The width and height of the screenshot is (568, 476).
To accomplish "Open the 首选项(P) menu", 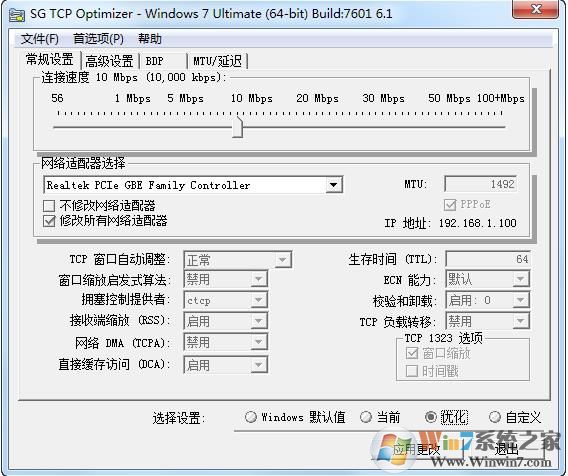I will 98,39.
